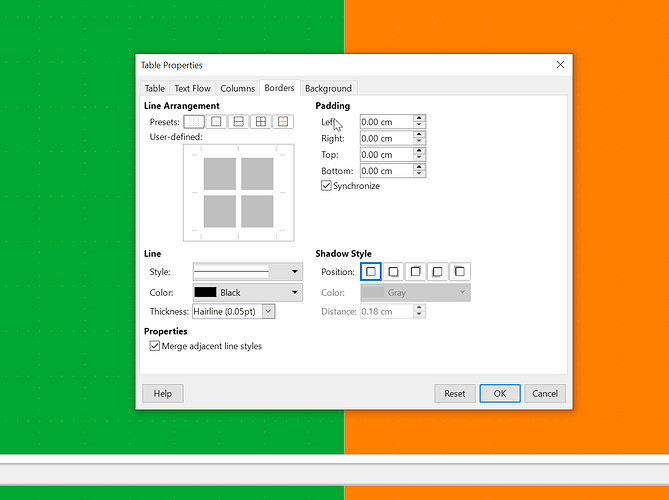Open the Background tab
The height and width of the screenshot is (500, 669).
(328, 88)
